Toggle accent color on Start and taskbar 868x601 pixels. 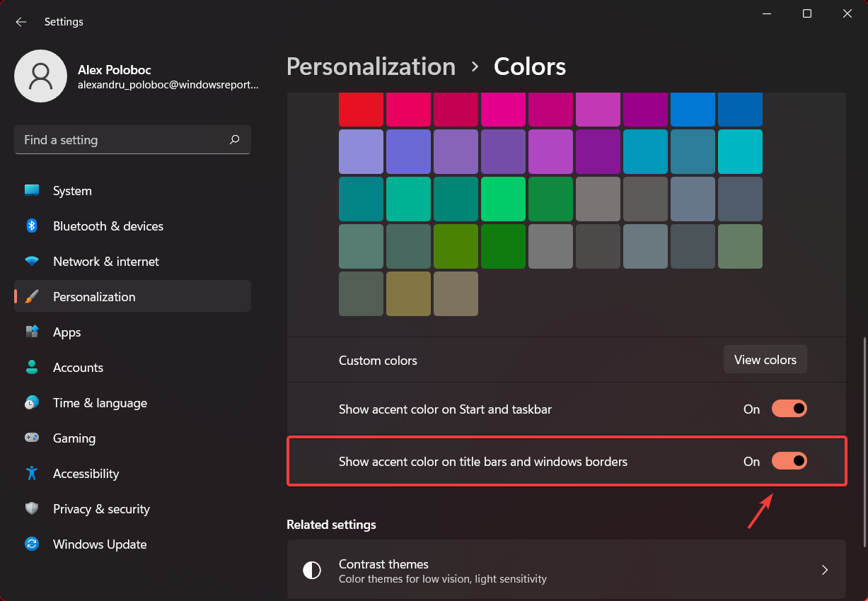[789, 409]
